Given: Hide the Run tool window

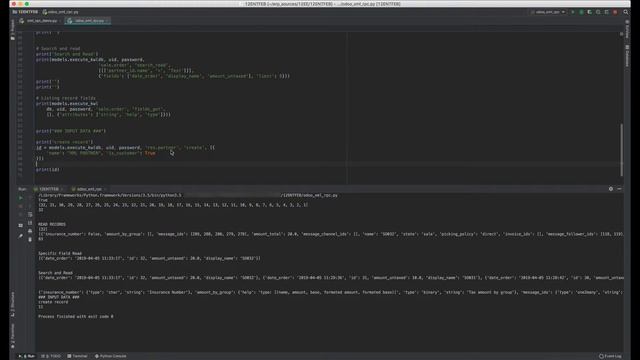Looking at the screenshot, I should (x=619, y=189).
